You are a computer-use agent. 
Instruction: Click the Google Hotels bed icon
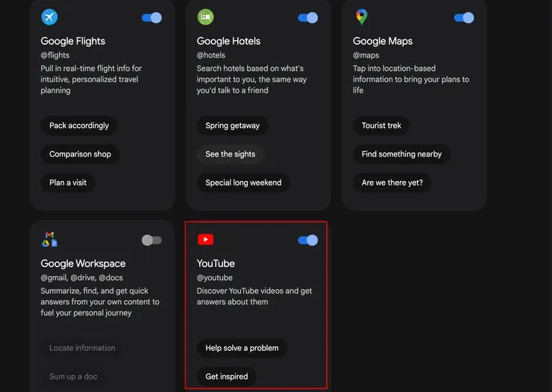pyautogui.click(x=205, y=17)
